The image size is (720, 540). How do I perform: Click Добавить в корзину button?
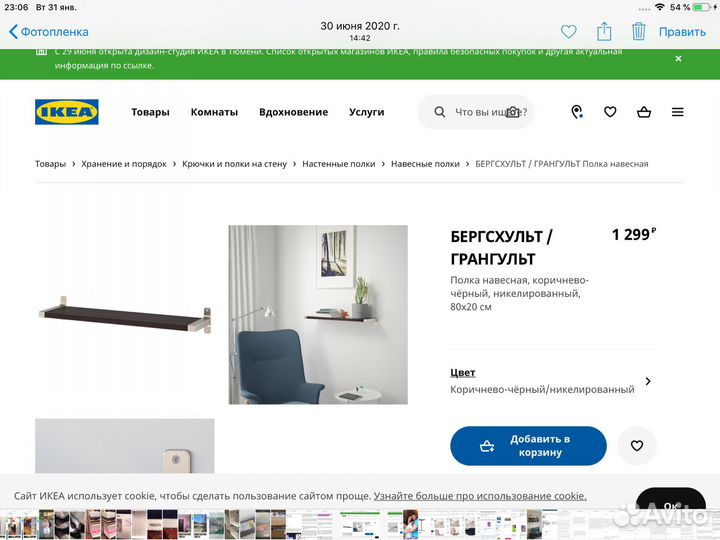pyautogui.click(x=528, y=445)
